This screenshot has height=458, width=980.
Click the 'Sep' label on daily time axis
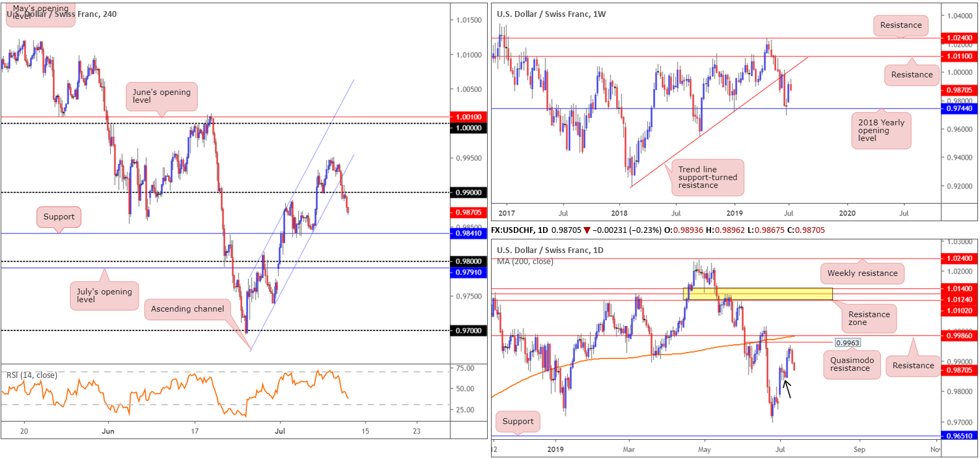click(x=860, y=449)
